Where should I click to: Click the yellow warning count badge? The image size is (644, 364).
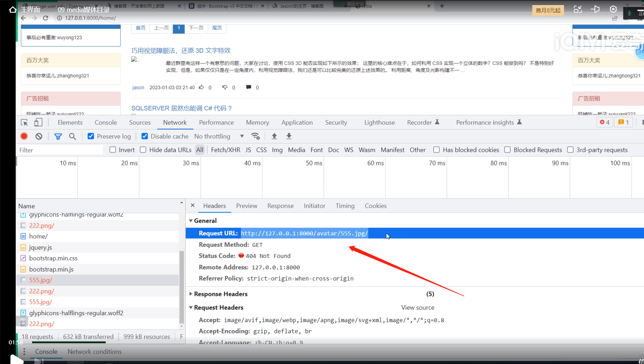[x=624, y=122]
